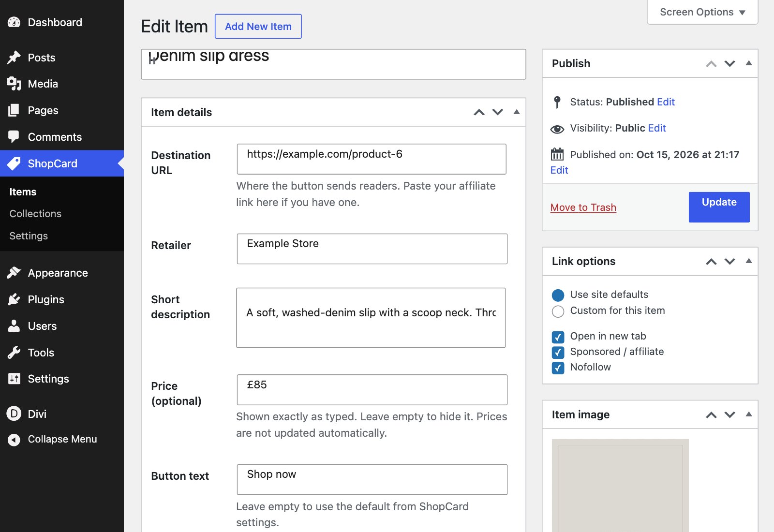Click the Pages icon in sidebar
Viewport: 774px width, 532px height.
pos(14,110)
